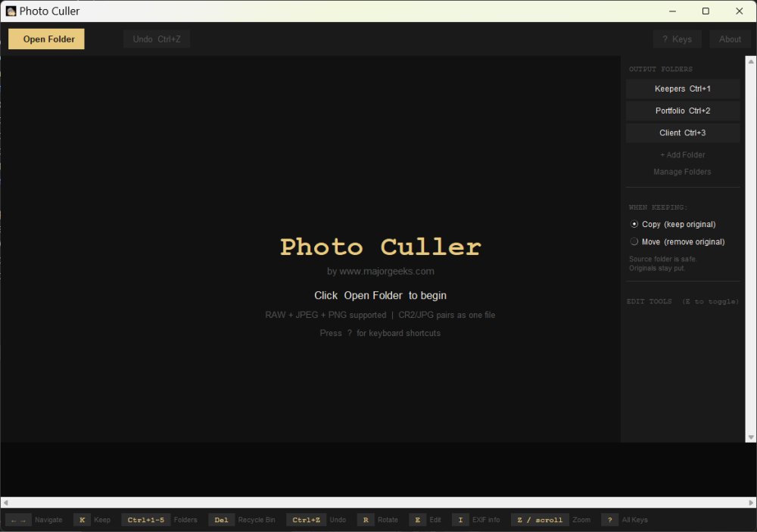Click the by www.majorgeeks.com text
This screenshot has width=757, height=532.
(381, 272)
